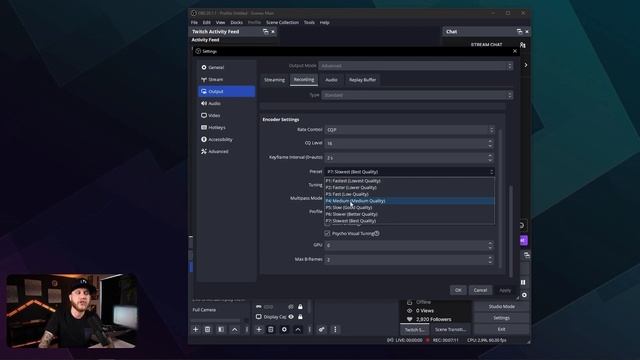
Task: Open scene filters icon
Action: click(221, 329)
